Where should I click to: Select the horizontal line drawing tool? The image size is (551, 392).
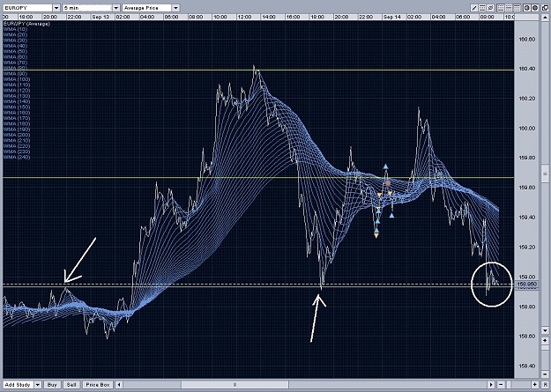482,8
